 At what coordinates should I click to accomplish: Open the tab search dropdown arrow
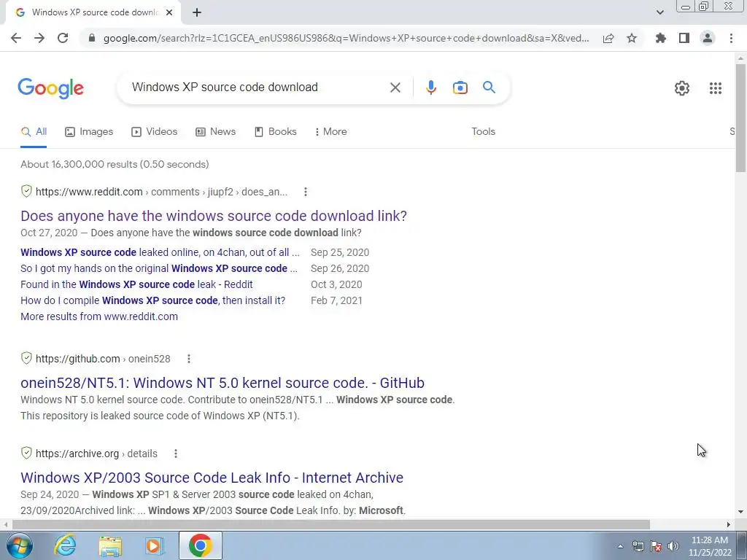659,13
